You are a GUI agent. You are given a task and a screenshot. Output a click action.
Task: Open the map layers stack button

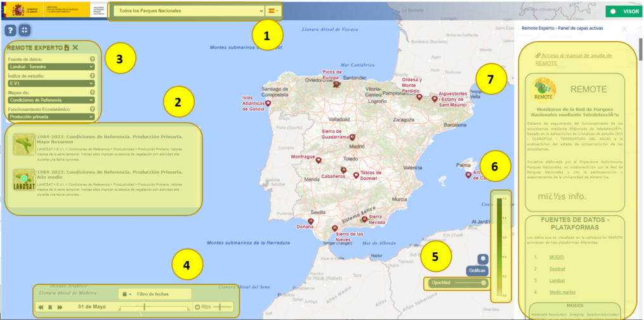click(483, 259)
